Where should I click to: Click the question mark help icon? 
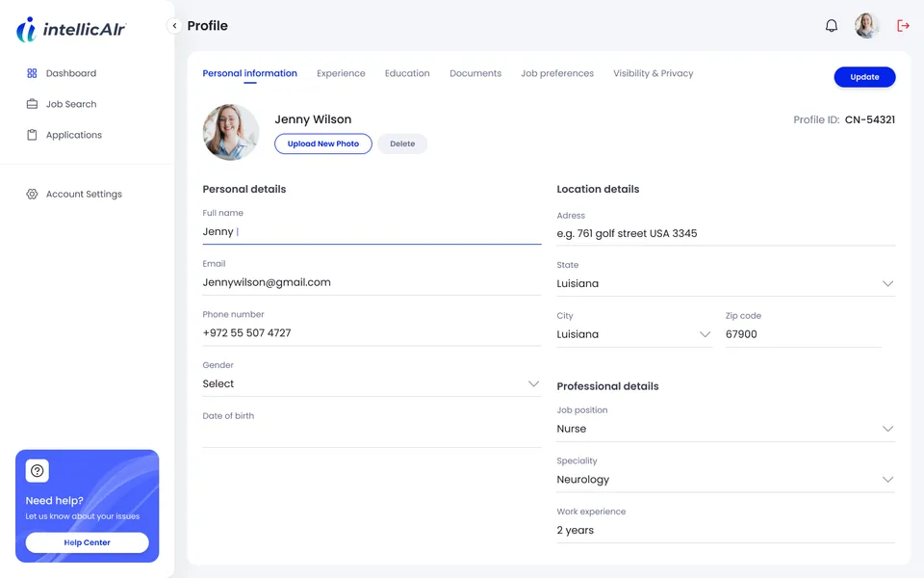(38, 471)
